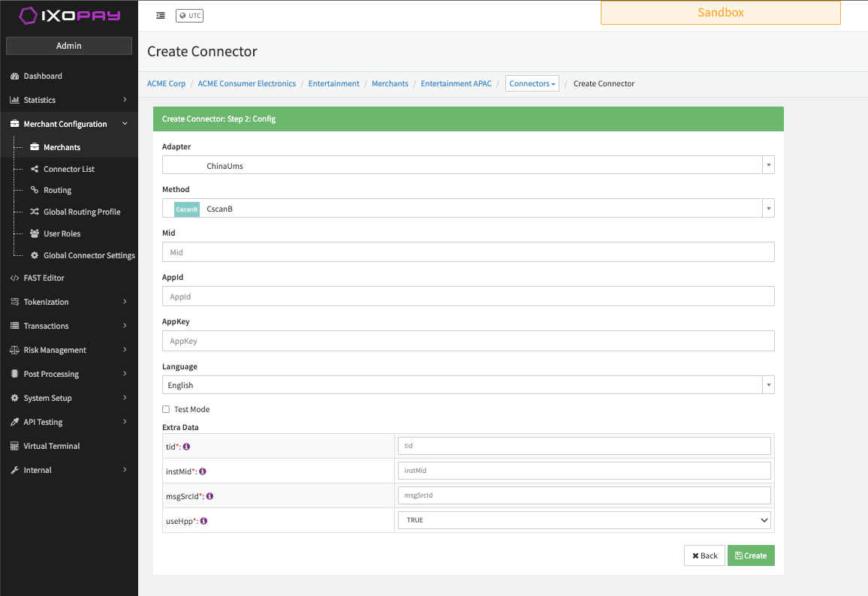
Task: Click the UTC timezone toggle
Action: coord(189,16)
